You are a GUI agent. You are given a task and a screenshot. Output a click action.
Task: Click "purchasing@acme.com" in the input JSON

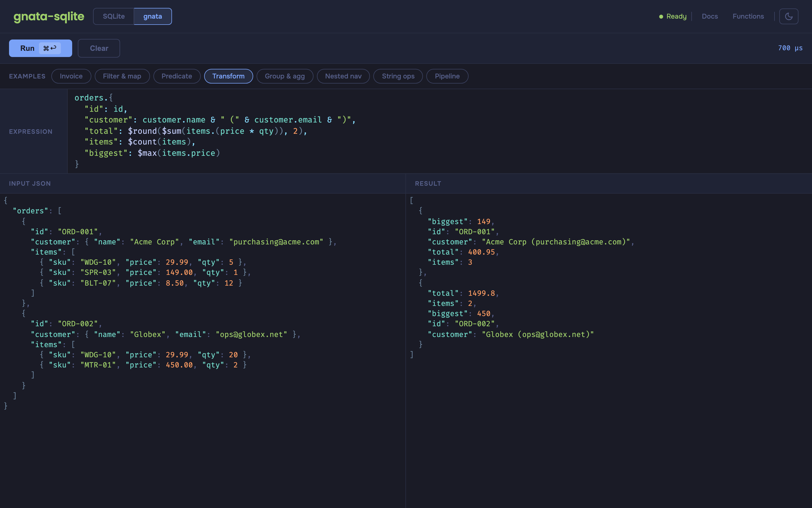coord(276,242)
